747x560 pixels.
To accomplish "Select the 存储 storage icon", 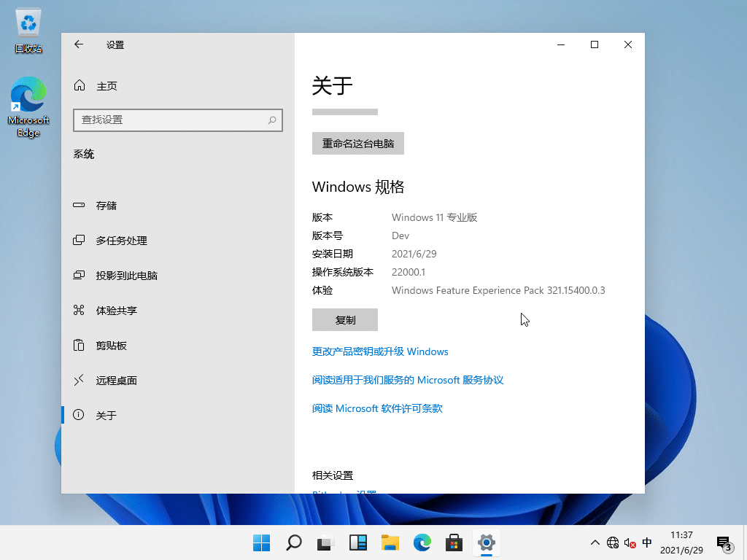I will (79, 205).
